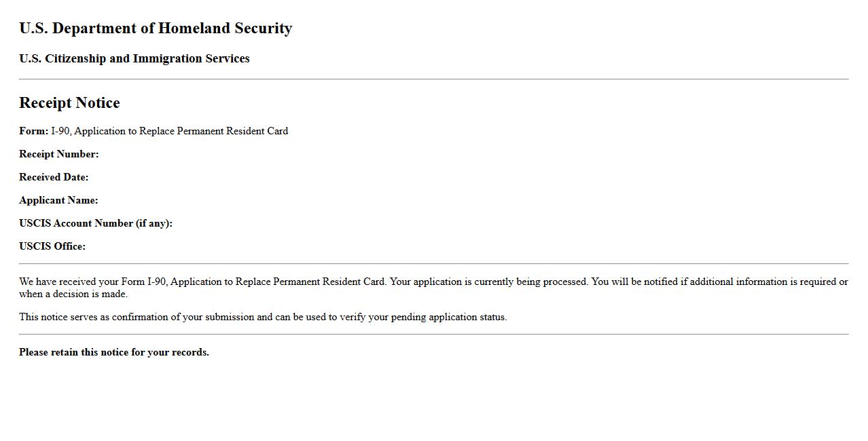This screenshot has height=441, width=868.
Task: Click 'Please retain this notice for your records.'
Action: (x=114, y=352)
